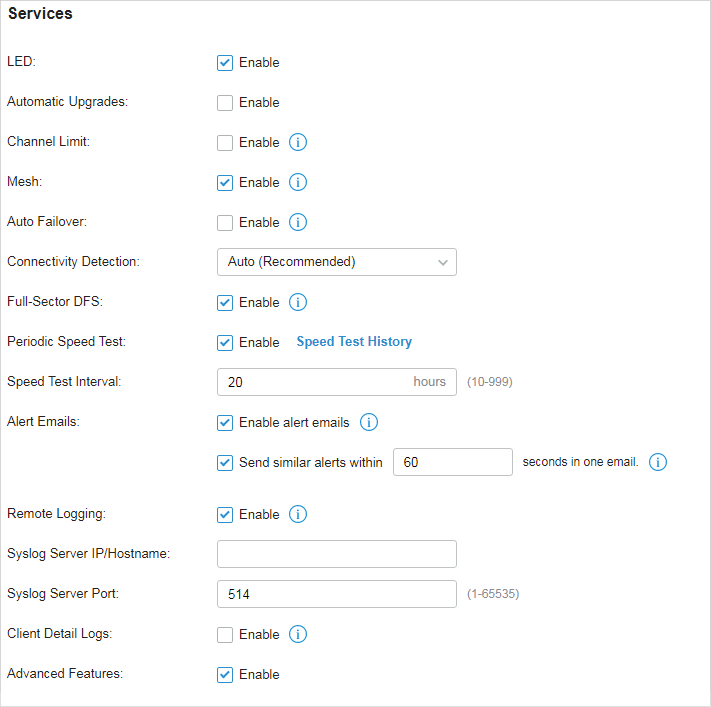The width and height of the screenshot is (711, 707).
Task: Click the Client Detail Logs info icon
Action: tap(298, 634)
